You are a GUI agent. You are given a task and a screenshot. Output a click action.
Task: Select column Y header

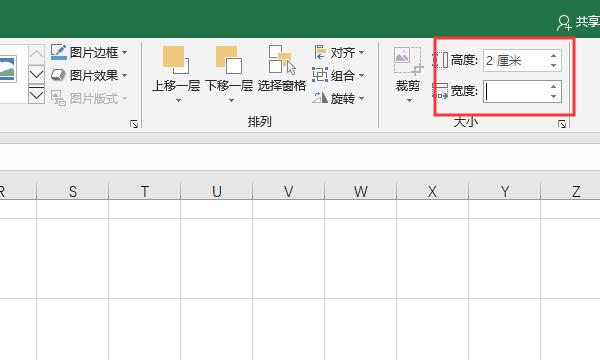(x=504, y=191)
